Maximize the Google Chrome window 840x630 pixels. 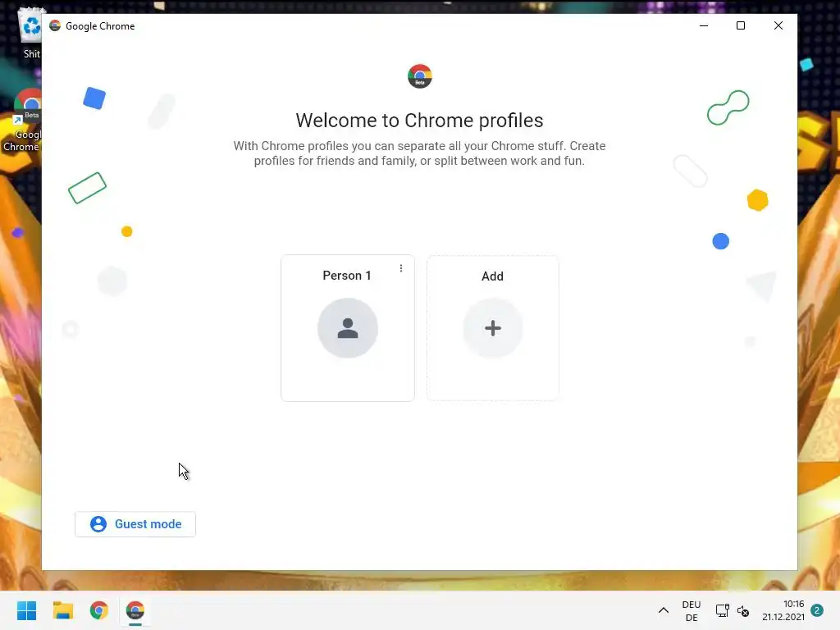741,25
